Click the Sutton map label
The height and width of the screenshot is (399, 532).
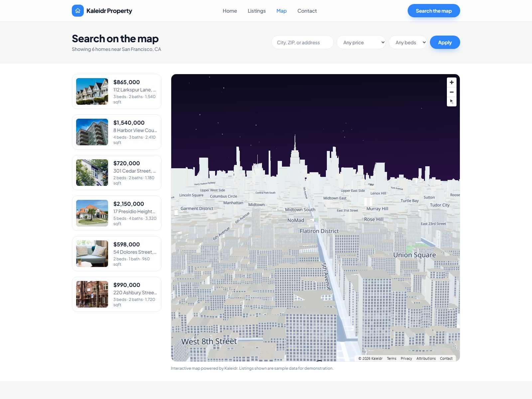(429, 198)
